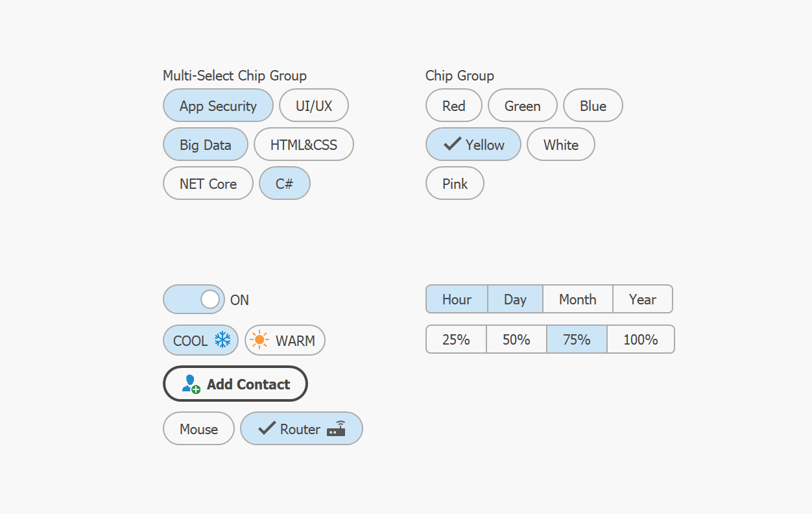
Task: Click the checkmark on the Router chip
Action: (267, 428)
